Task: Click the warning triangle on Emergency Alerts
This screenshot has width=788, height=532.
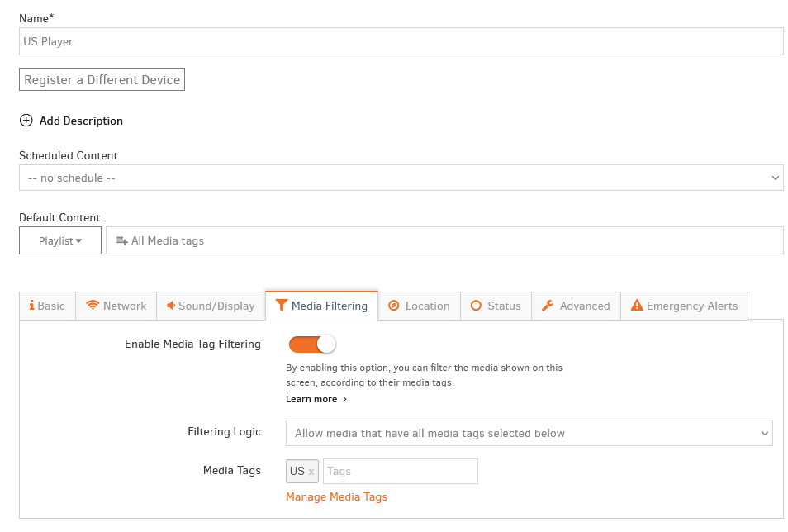Action: click(x=638, y=306)
